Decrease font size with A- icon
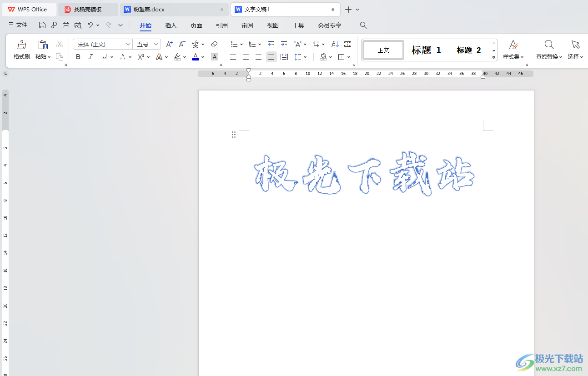This screenshot has width=588, height=376. tap(182, 44)
